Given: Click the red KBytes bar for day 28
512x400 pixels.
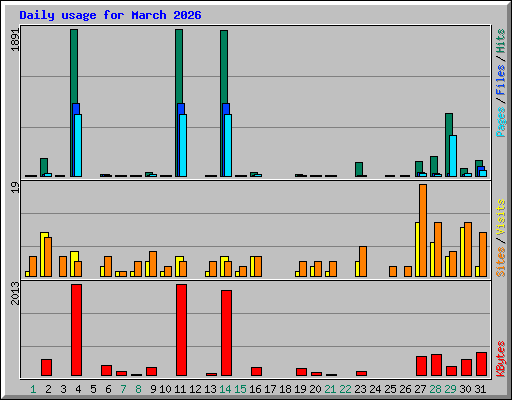Looking at the screenshot, I should [x=436, y=365].
